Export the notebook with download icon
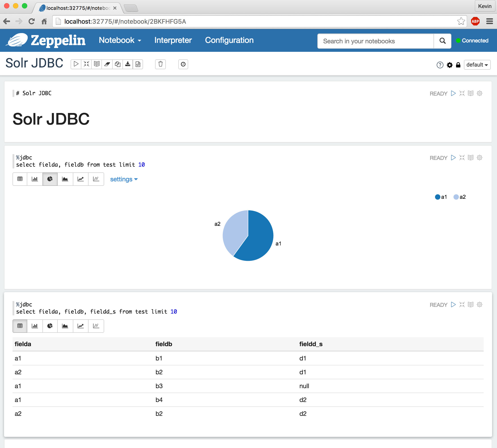 point(128,64)
